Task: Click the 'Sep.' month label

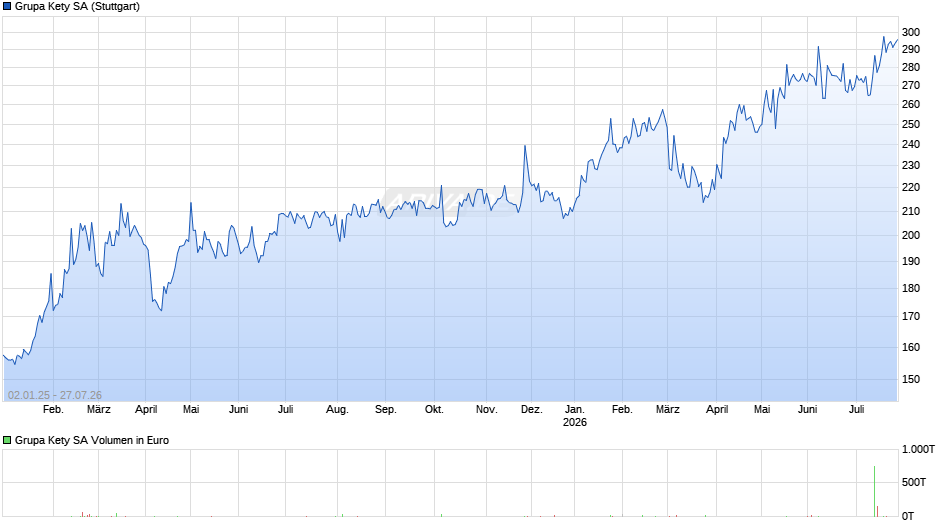Action: tap(385, 410)
